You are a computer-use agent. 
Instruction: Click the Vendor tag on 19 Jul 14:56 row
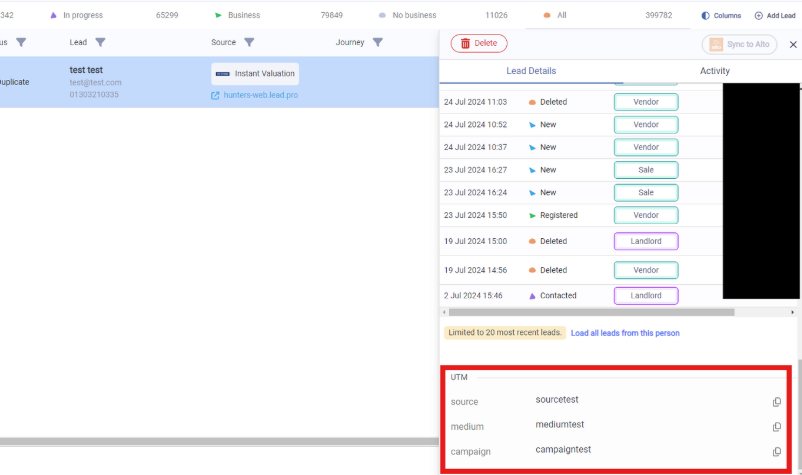tap(646, 270)
